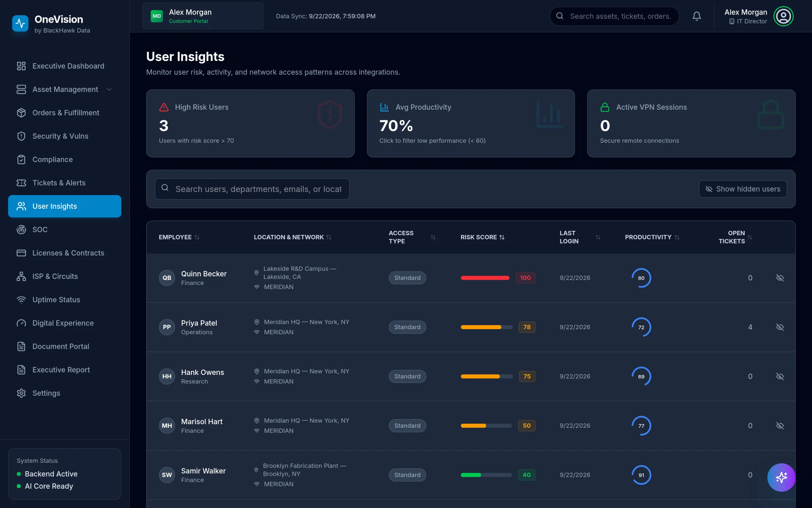Click the Active VPN Sessions lock icon

click(x=605, y=107)
